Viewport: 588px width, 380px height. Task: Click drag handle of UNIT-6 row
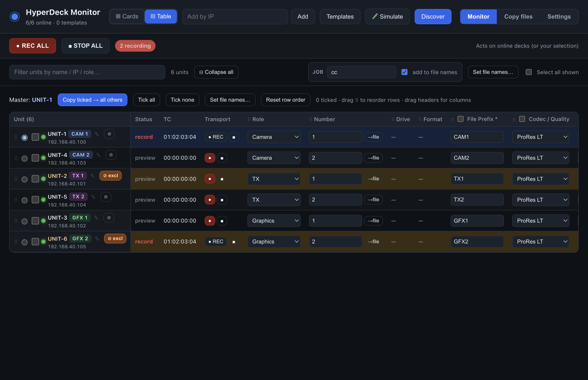(16, 242)
